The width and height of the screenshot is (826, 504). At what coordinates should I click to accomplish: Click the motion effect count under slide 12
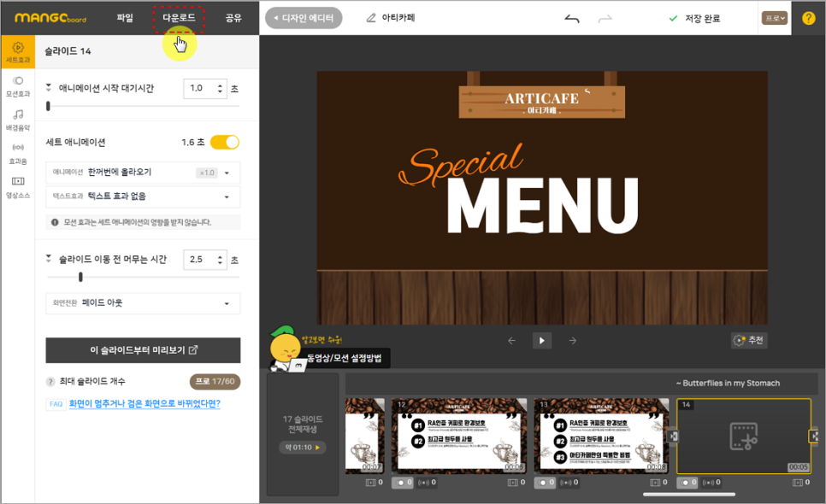403,483
